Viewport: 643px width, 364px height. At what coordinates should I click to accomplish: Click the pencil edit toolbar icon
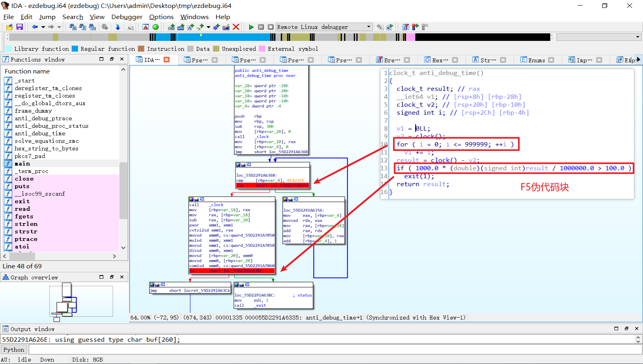point(226,27)
